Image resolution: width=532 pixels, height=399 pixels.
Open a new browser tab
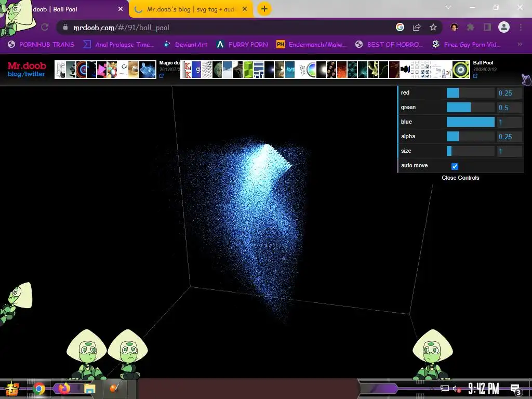pos(264,9)
